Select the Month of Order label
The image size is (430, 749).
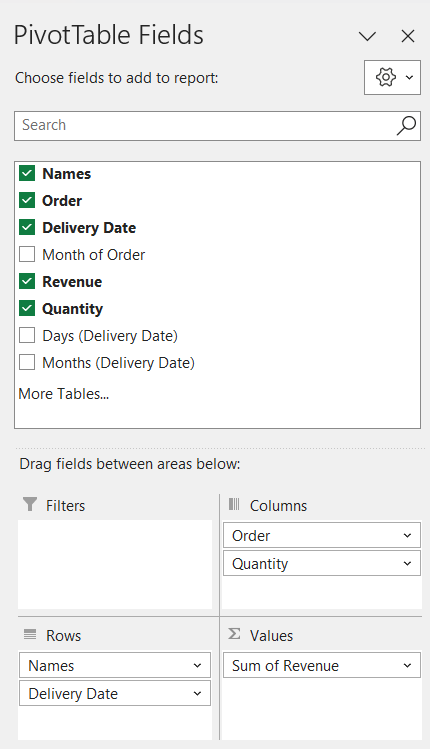click(94, 255)
